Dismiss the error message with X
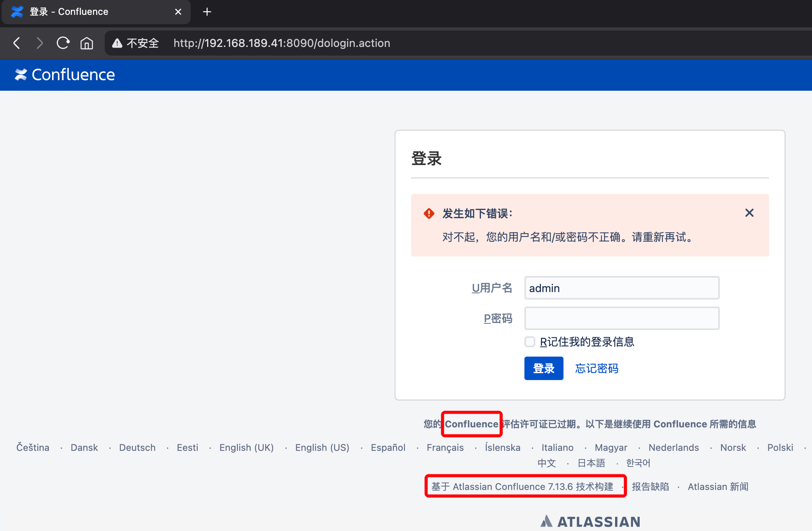The image size is (812, 531). click(x=749, y=213)
